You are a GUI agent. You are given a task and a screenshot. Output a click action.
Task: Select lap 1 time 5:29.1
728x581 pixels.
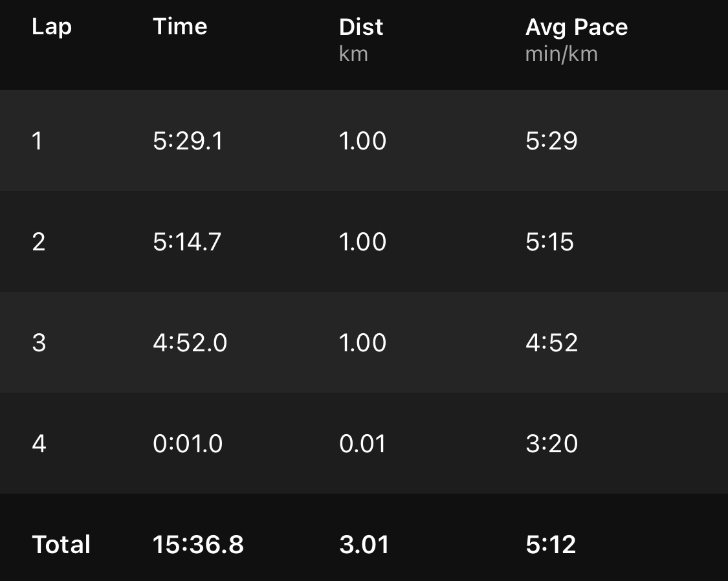(x=188, y=141)
